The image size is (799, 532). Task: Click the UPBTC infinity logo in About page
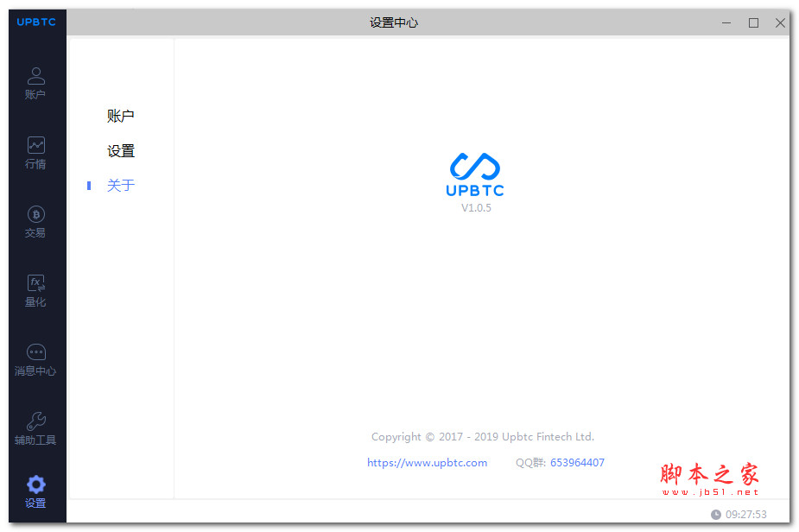point(475,174)
